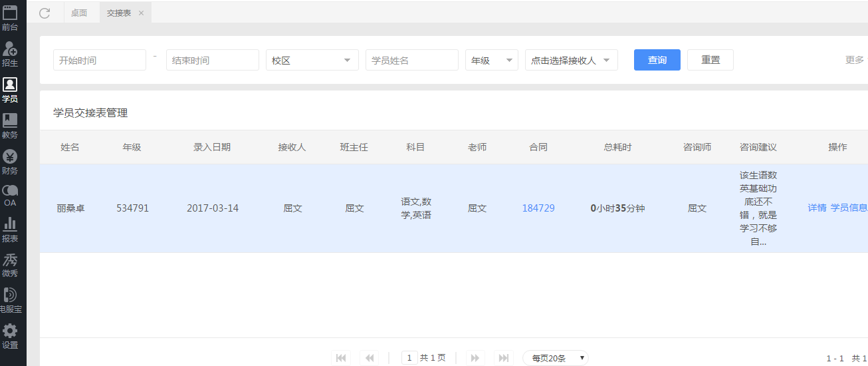This screenshot has height=366, width=868.
Task: Open the 点击选择接收人 recipient dropdown
Action: 572,60
